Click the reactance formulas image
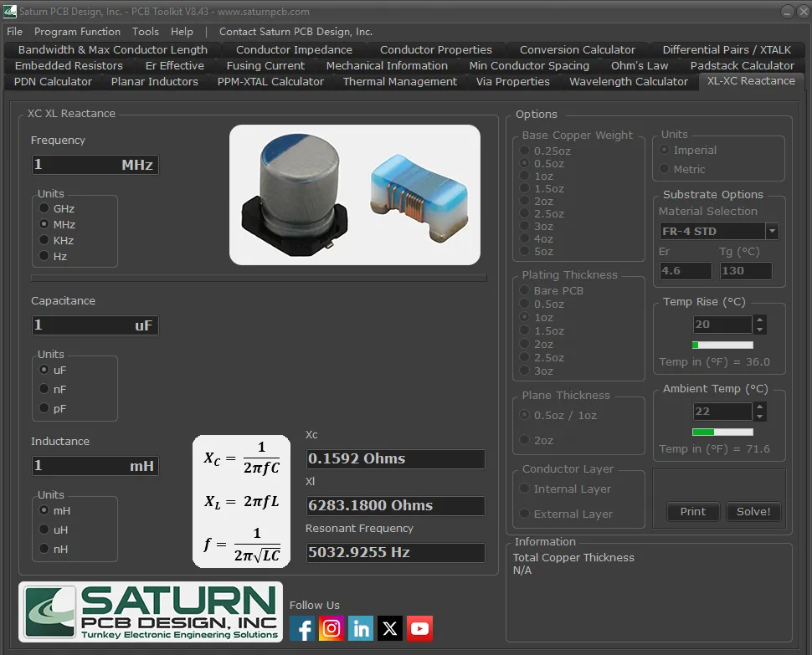 tap(241, 501)
